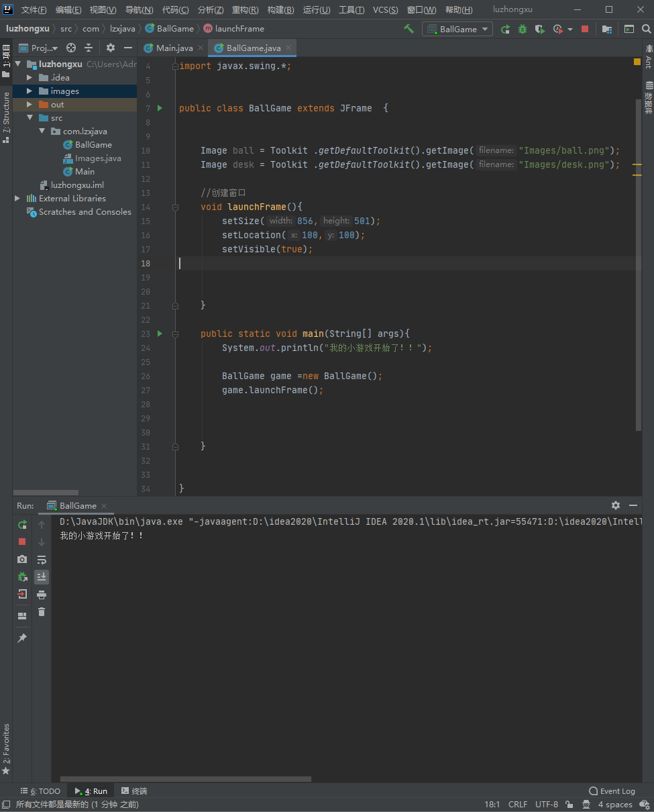Change the UTF-8 file encoding
This screenshot has height=812, width=654.
click(x=547, y=804)
